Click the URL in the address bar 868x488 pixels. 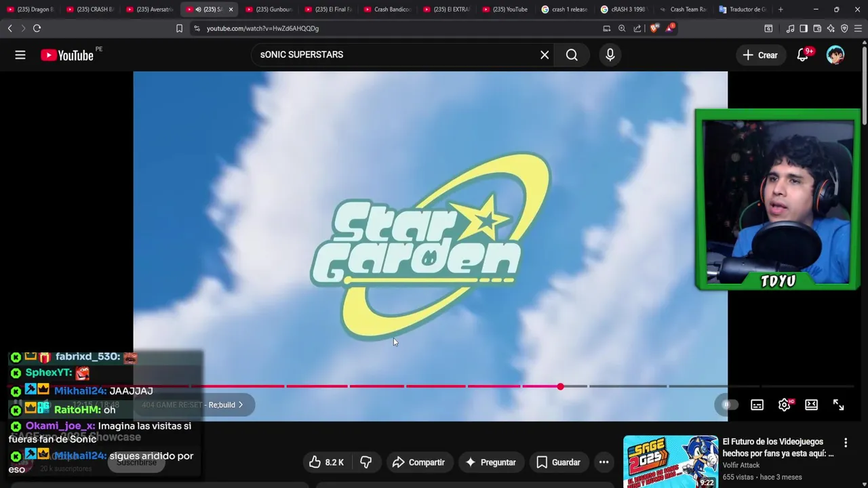(x=262, y=28)
